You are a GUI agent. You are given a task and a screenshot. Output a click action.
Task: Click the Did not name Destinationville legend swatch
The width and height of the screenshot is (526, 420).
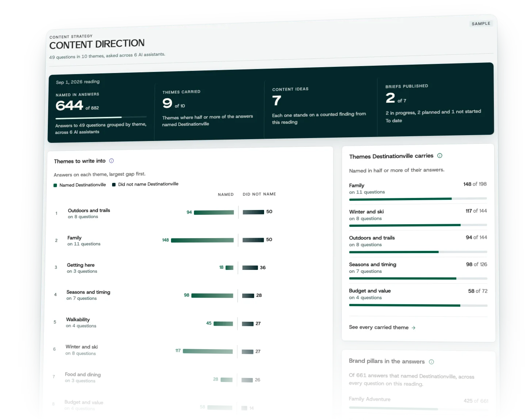point(114,184)
